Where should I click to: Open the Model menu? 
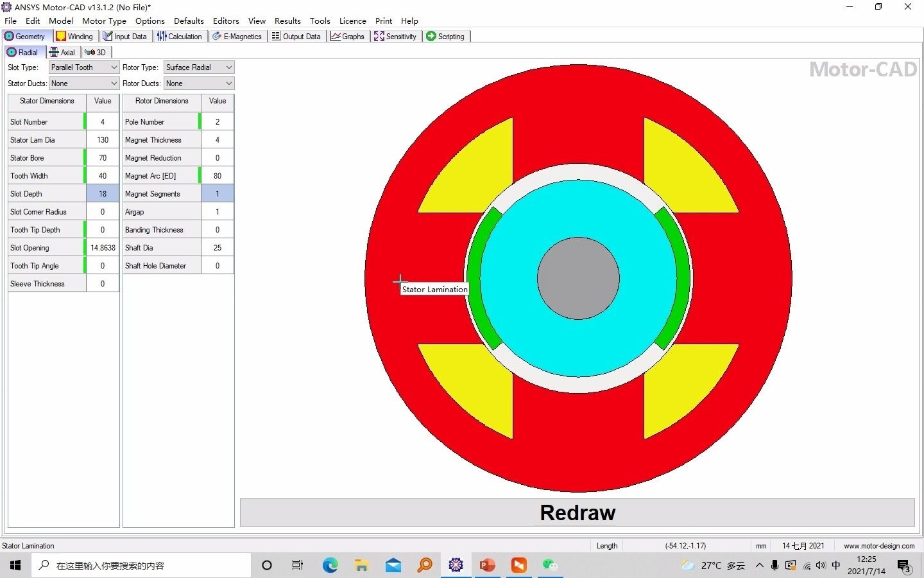61,21
